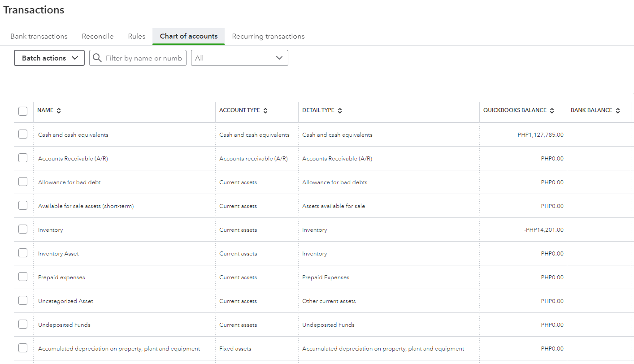Mark the Allowance for bad debt checkbox
The image size is (634, 364).
click(23, 182)
